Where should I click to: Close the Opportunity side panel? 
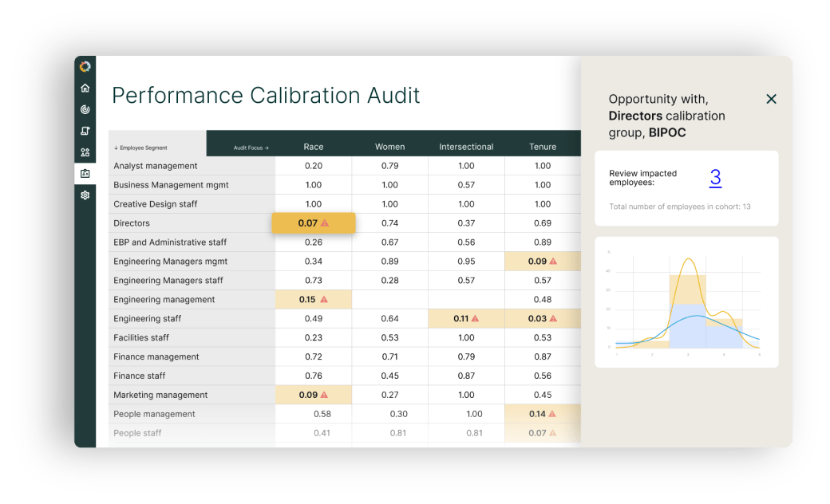coord(771,99)
